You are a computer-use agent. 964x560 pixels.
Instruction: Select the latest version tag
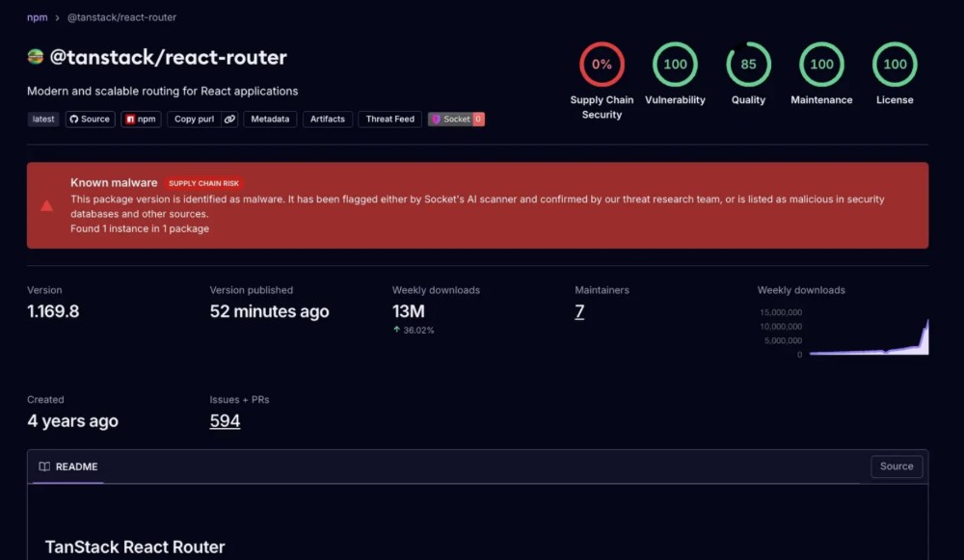[43, 120]
